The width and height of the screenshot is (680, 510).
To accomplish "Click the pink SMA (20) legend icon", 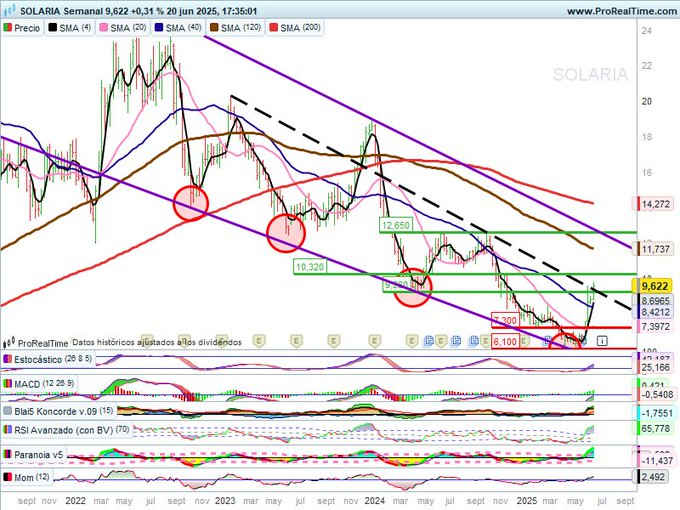I will pos(104,28).
